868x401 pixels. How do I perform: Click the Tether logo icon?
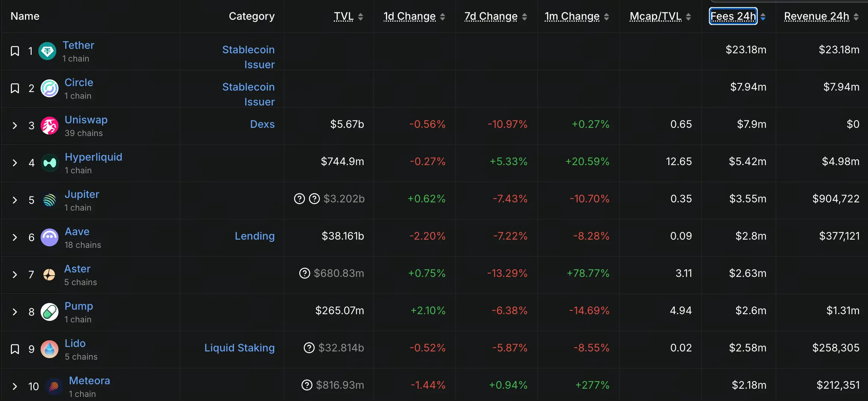pyautogui.click(x=47, y=51)
